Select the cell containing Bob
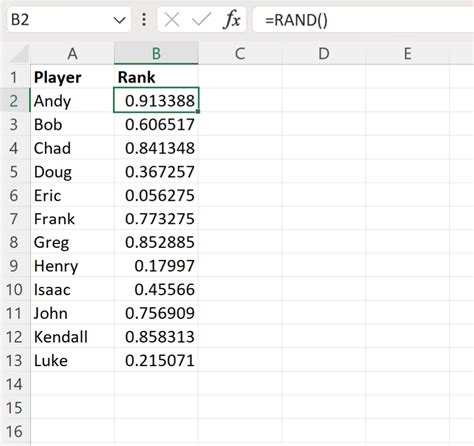Viewport: 474px width, 446px height. pyautogui.click(x=72, y=124)
